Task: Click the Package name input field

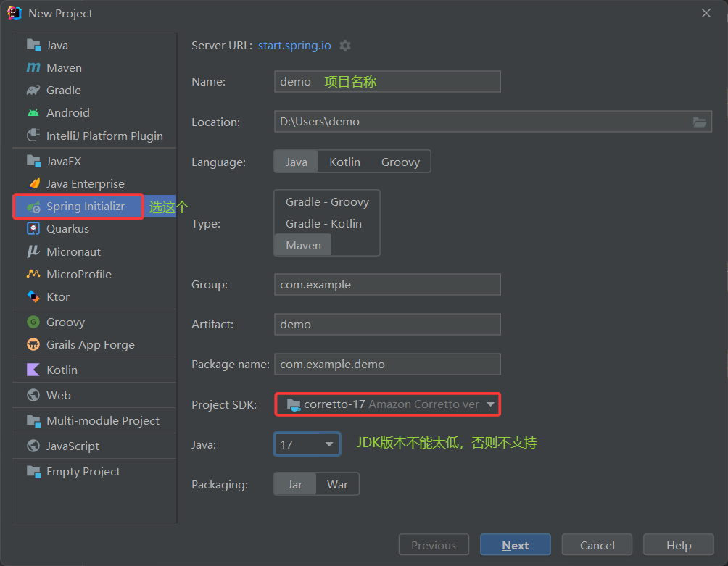Action: point(388,365)
